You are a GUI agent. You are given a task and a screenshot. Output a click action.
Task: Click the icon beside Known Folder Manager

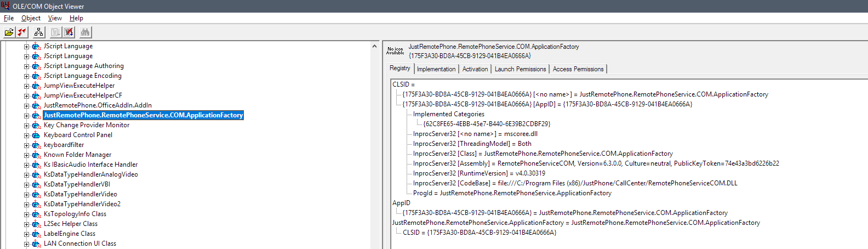[x=36, y=155]
